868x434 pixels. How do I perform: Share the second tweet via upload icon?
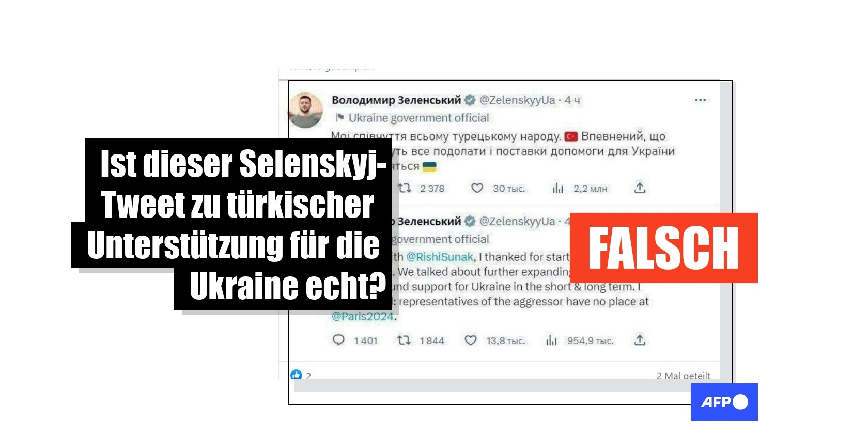click(640, 339)
